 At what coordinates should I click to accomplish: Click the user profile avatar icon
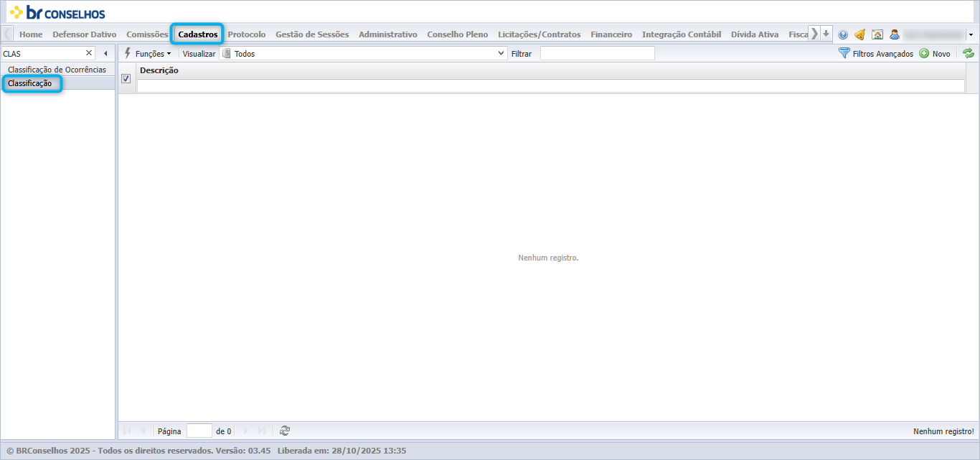(x=895, y=34)
